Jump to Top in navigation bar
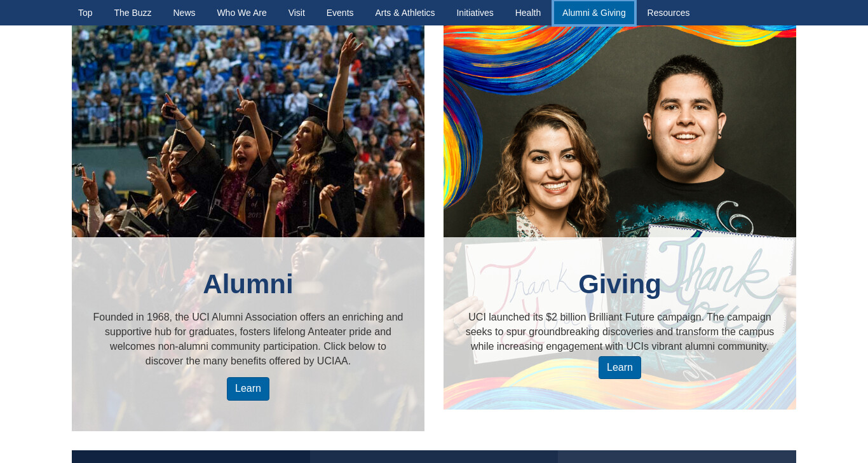 click(85, 13)
